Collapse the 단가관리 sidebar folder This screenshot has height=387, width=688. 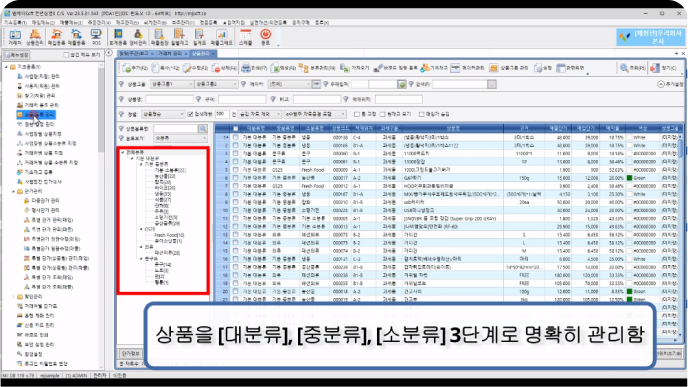click(13, 191)
